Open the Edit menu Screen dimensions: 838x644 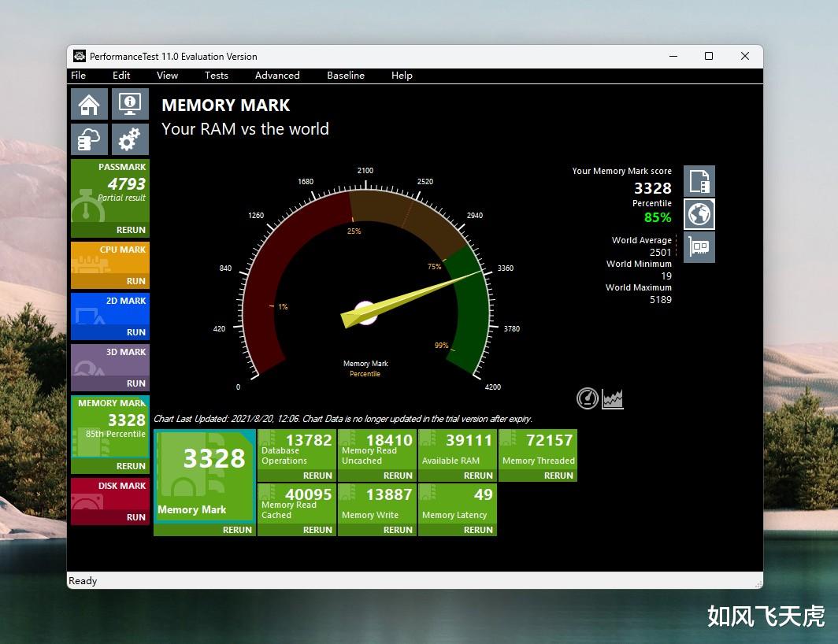click(x=121, y=76)
